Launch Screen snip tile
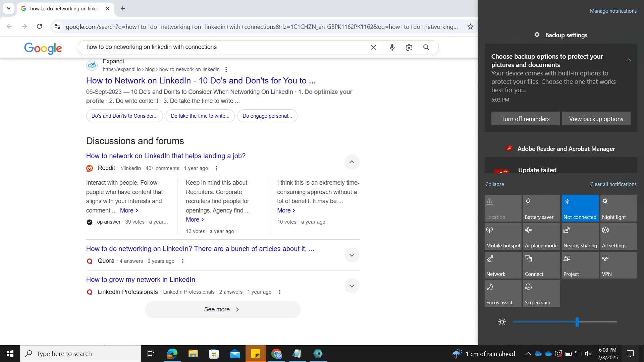The height and width of the screenshot is (362, 644). 541,294
